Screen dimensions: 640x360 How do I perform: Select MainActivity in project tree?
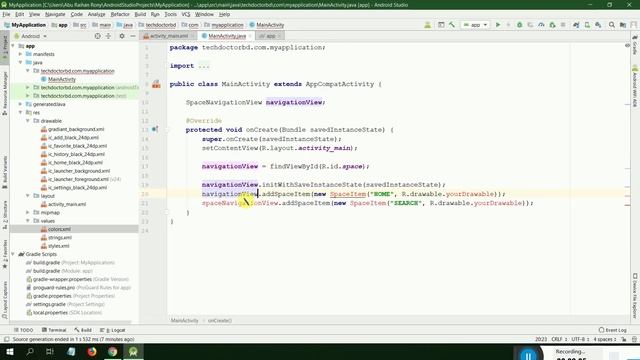coord(58,79)
